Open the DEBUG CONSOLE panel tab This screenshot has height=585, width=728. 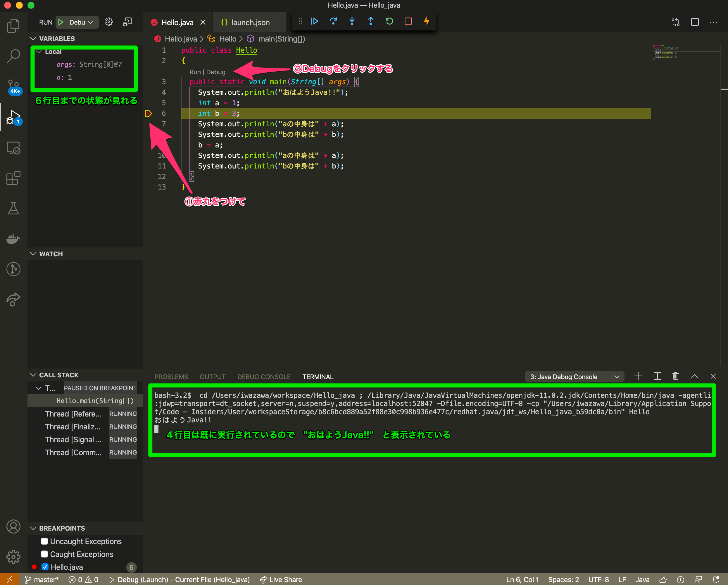click(x=264, y=377)
